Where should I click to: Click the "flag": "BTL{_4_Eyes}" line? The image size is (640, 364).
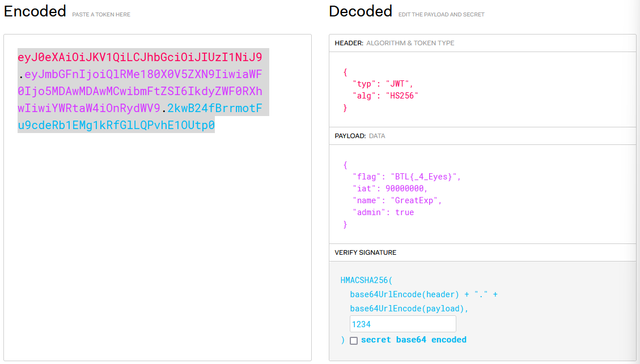point(406,177)
